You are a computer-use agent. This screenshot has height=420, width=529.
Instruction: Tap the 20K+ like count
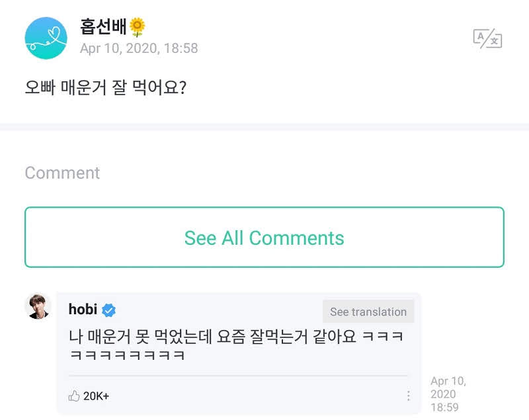(x=96, y=396)
